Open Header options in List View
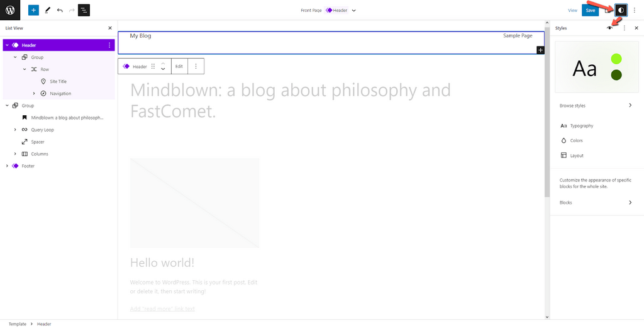644x328 pixels. 109,45
